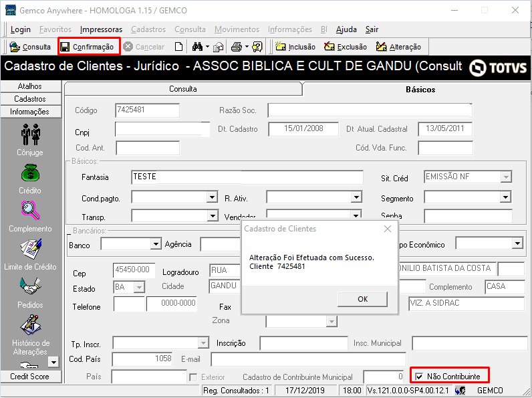Click the Razão Soc. input field

(370, 110)
